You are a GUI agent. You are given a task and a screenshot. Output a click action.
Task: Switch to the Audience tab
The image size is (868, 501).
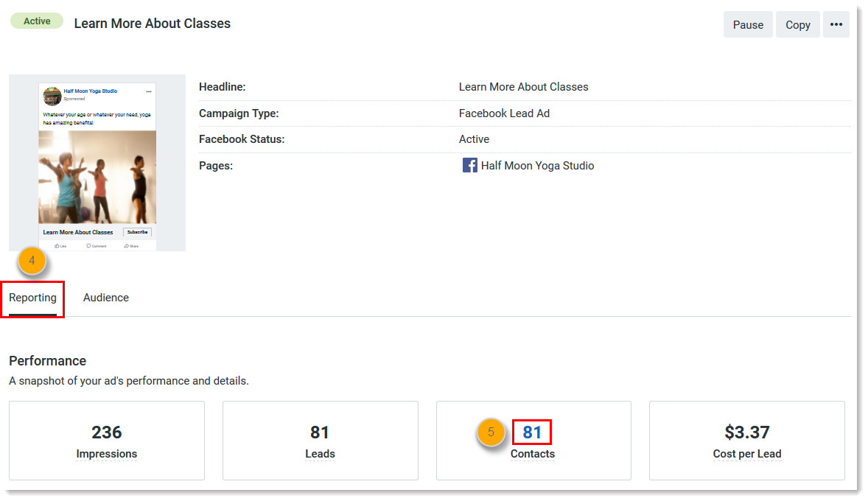[x=106, y=298]
